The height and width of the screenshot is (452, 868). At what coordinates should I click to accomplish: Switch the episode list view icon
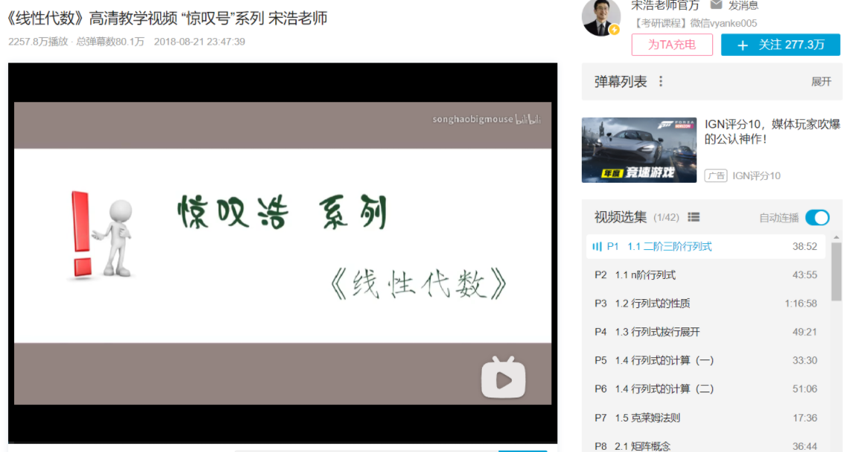click(x=694, y=217)
